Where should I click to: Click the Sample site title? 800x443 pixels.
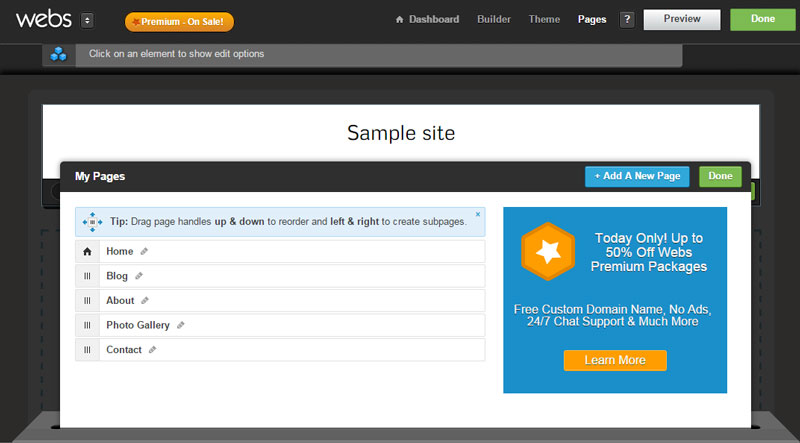coord(401,133)
